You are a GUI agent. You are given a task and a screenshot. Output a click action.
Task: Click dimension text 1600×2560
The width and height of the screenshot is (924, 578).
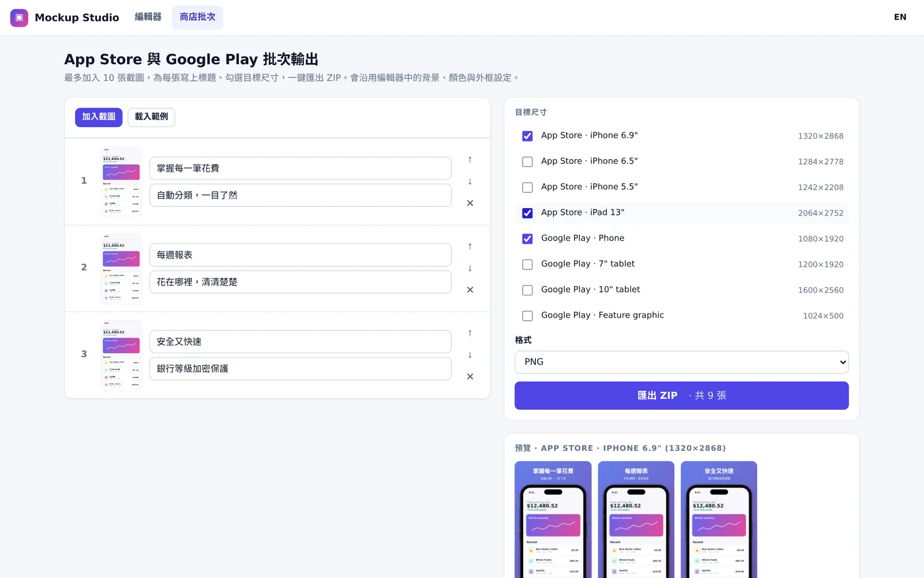(821, 290)
